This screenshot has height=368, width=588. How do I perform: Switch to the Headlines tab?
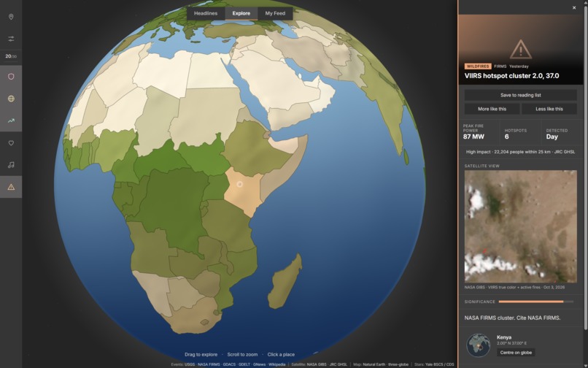[206, 13]
